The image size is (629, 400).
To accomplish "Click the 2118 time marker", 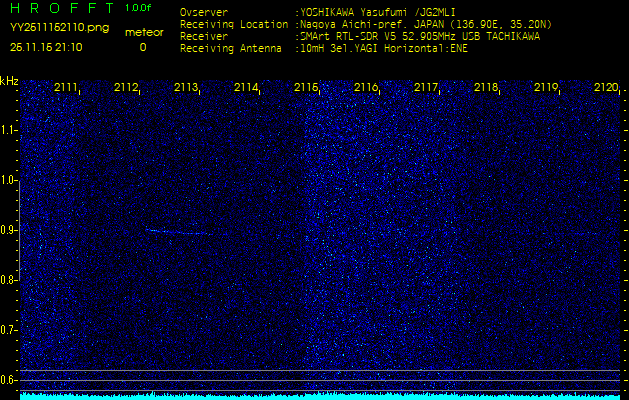I will click(486, 87).
